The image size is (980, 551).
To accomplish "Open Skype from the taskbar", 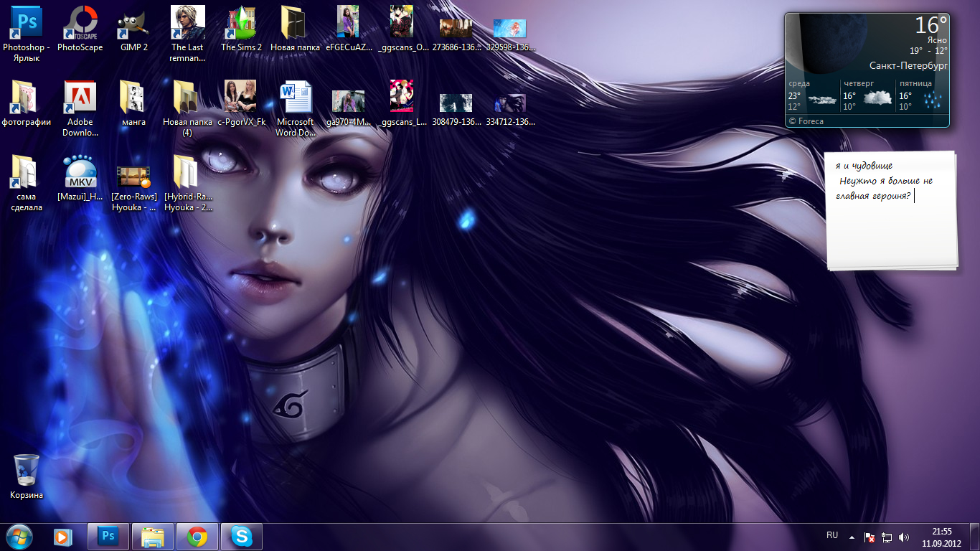I will [x=242, y=536].
